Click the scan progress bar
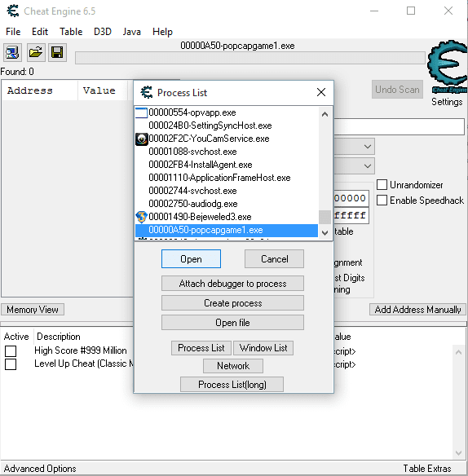468x476 pixels. (250, 58)
